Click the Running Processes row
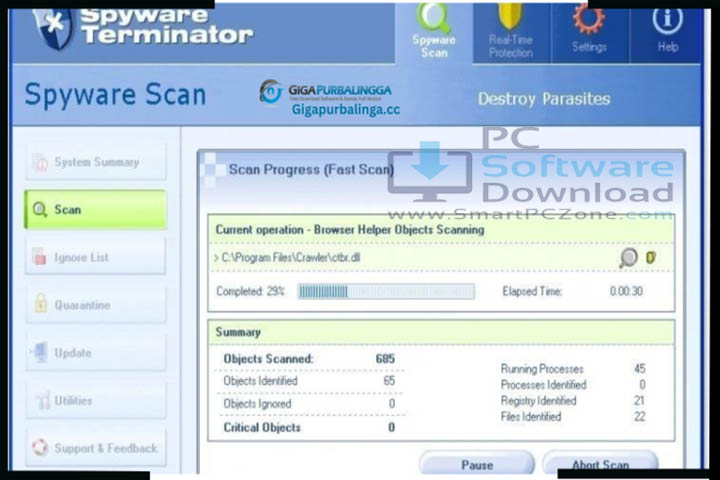This screenshot has width=720, height=480. (x=573, y=369)
